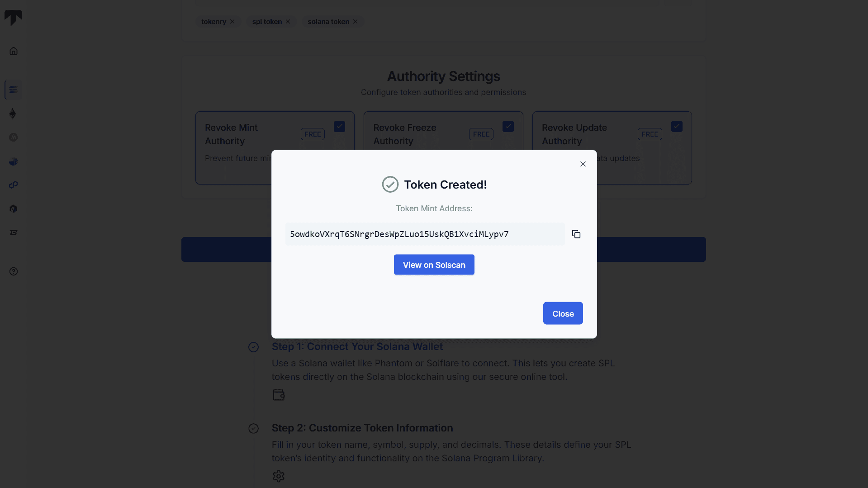Select the Solana network sidebar icon
The width and height of the screenshot is (868, 488).
(13, 90)
